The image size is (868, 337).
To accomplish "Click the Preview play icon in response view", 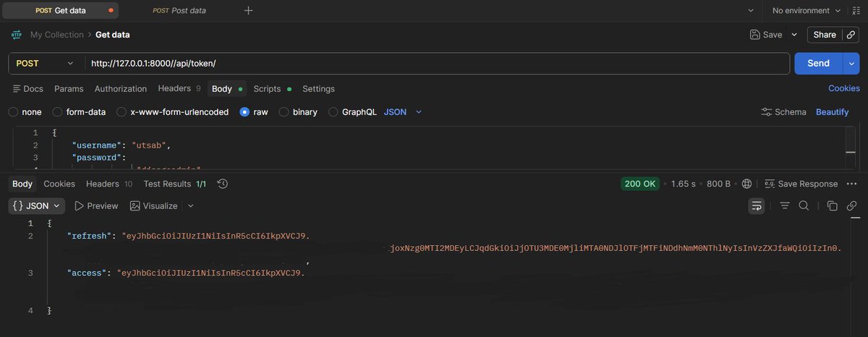I will pos(80,206).
